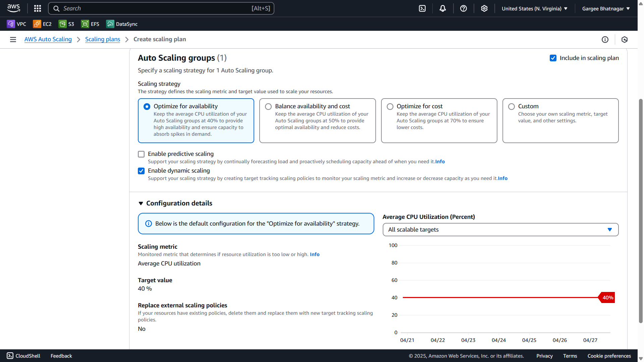Open region selector United States (N. Virginia)
The width and height of the screenshot is (644, 362).
point(534,9)
